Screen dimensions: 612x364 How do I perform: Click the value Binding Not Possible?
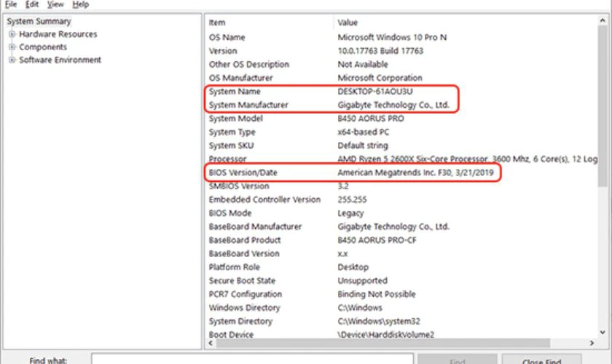pyautogui.click(x=376, y=295)
